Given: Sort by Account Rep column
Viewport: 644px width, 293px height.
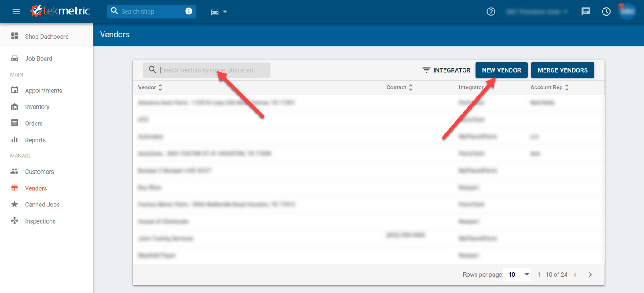Looking at the screenshot, I should click(x=549, y=87).
